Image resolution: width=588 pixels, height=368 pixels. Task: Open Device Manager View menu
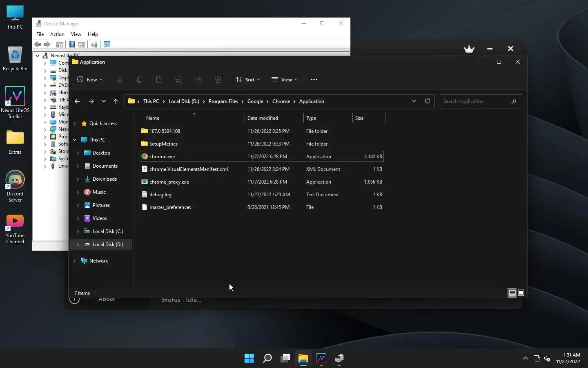click(76, 34)
